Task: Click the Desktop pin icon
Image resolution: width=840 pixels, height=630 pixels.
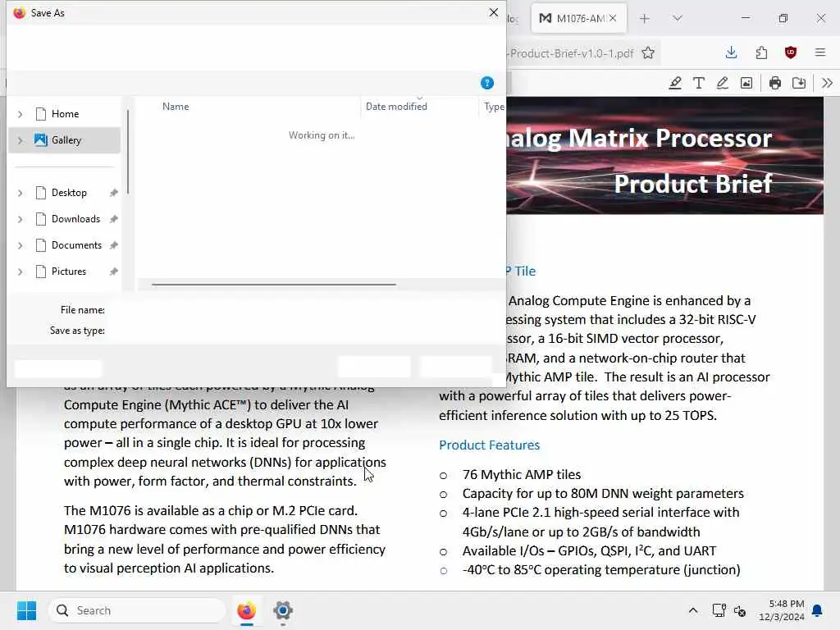Action: click(x=113, y=193)
